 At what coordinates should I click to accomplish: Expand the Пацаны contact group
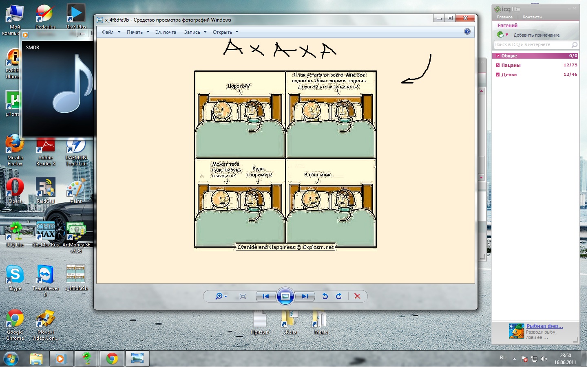coord(498,65)
